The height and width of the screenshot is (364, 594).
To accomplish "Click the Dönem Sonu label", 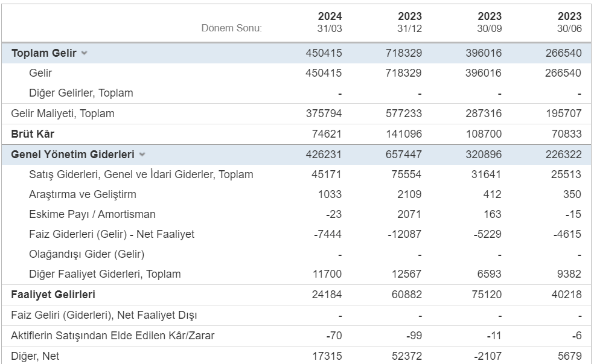I will pyautogui.click(x=232, y=27).
